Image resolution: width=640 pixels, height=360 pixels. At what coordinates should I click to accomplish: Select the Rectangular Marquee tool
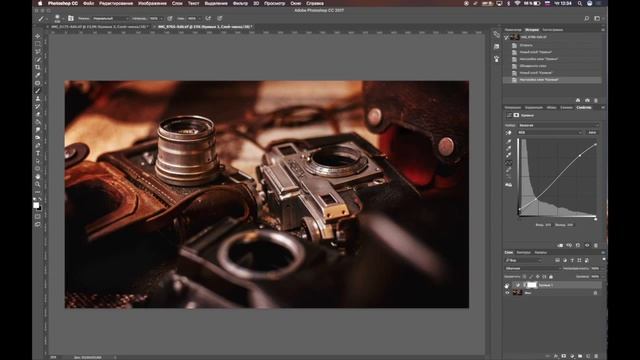38,44
